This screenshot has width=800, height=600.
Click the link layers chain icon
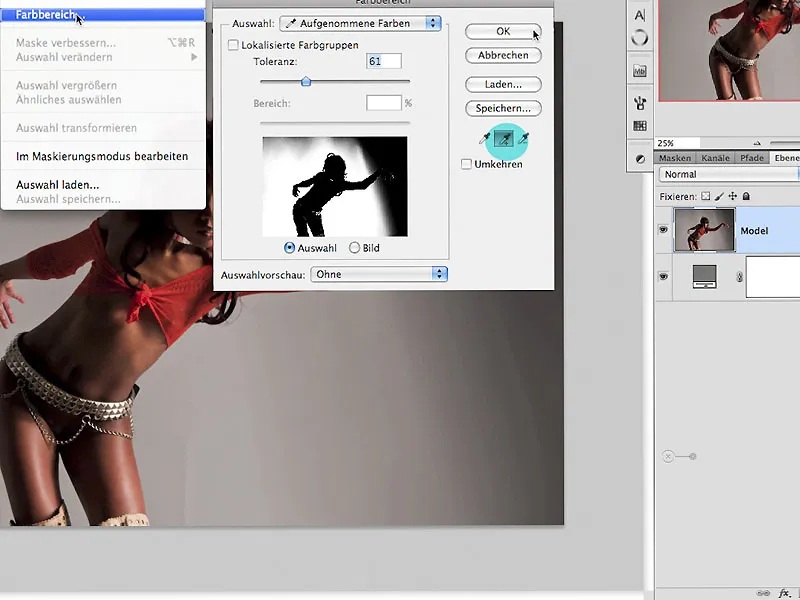[763, 593]
